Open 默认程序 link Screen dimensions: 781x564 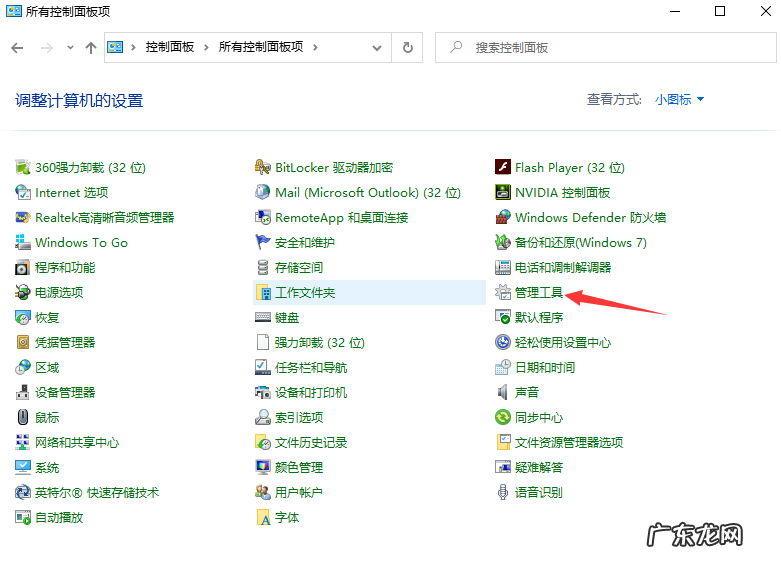click(539, 317)
